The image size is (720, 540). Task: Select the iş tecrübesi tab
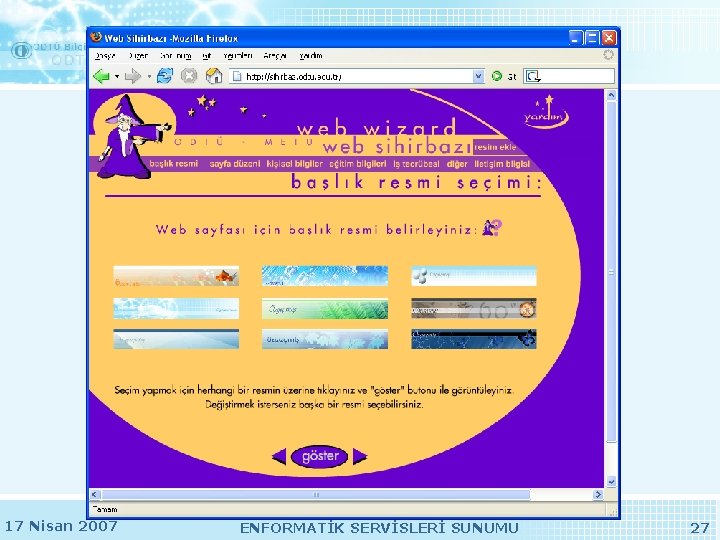pos(416,164)
